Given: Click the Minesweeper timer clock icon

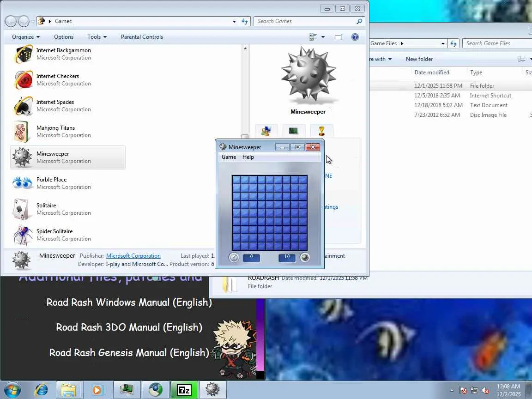Looking at the screenshot, I should 234,258.
